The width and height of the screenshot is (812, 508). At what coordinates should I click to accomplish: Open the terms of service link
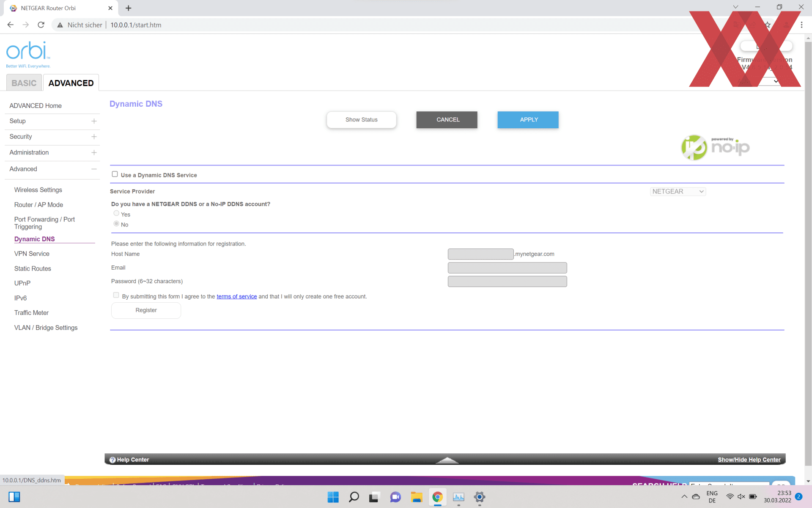pos(237,296)
